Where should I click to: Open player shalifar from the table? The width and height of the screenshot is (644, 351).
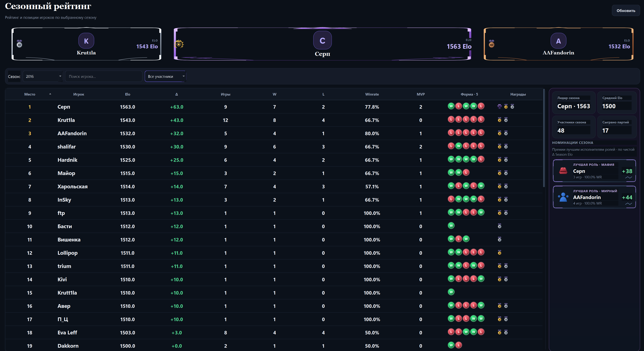point(67,146)
